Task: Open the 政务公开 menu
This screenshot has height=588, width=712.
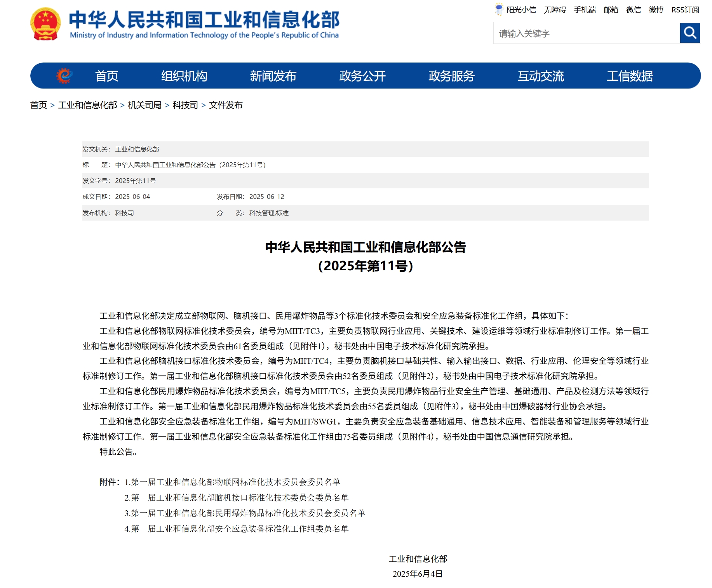Action: (362, 76)
